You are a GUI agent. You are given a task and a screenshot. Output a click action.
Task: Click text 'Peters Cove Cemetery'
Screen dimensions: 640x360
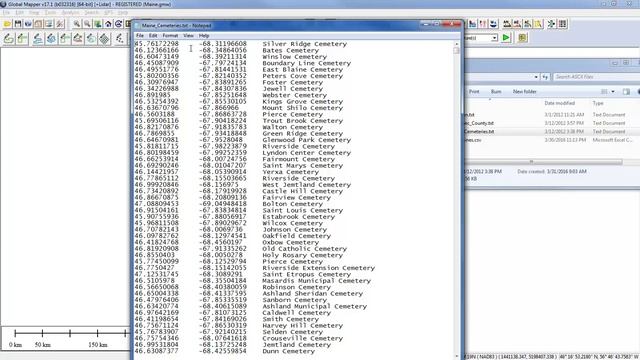click(302, 76)
